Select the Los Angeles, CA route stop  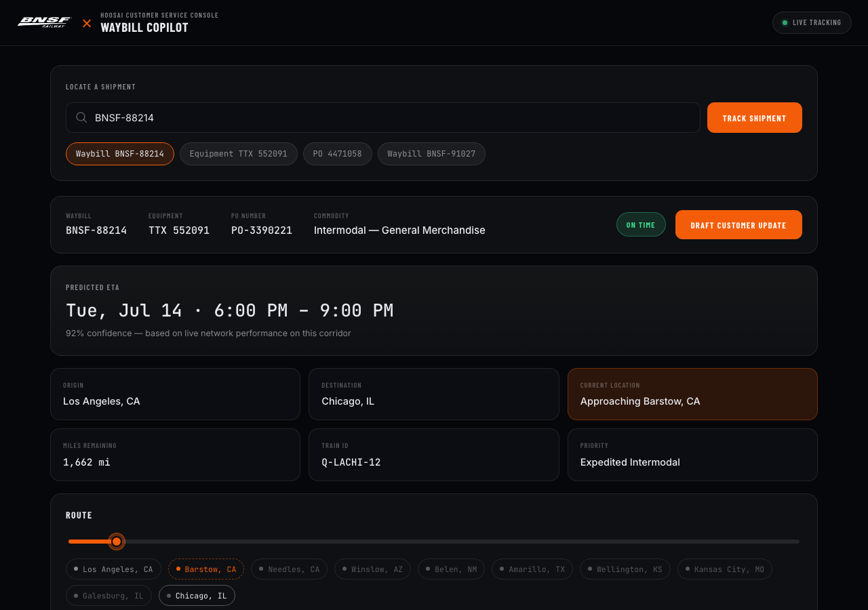point(113,569)
